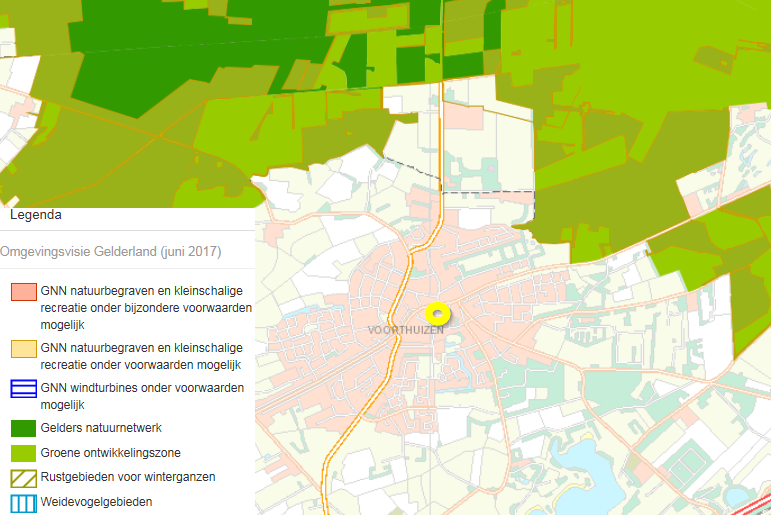The height and width of the screenshot is (515, 771).
Task: Click the VOORTHUIZEN place name on map
Action: tap(406, 330)
